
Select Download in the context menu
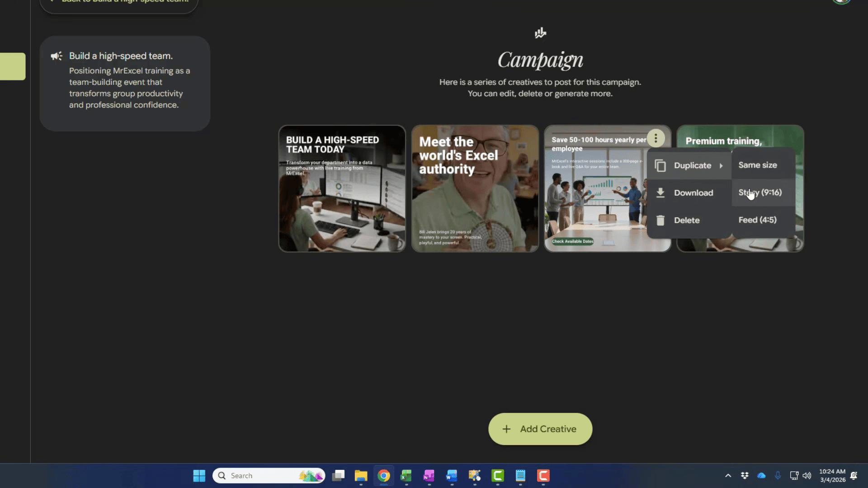pos(689,193)
